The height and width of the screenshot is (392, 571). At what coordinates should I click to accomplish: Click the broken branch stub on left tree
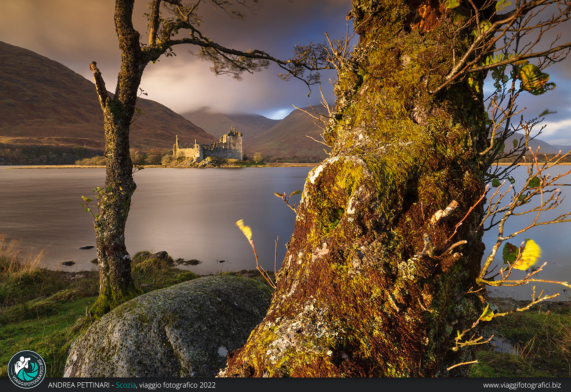pyautogui.click(x=98, y=81)
